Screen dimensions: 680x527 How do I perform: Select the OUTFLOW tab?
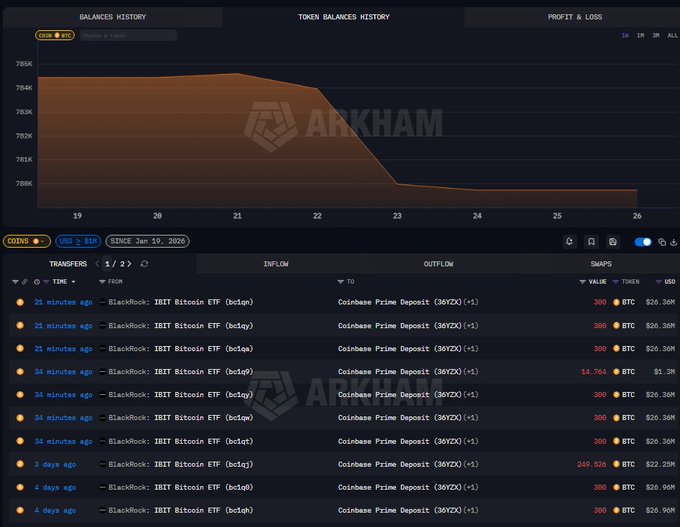coord(438,264)
